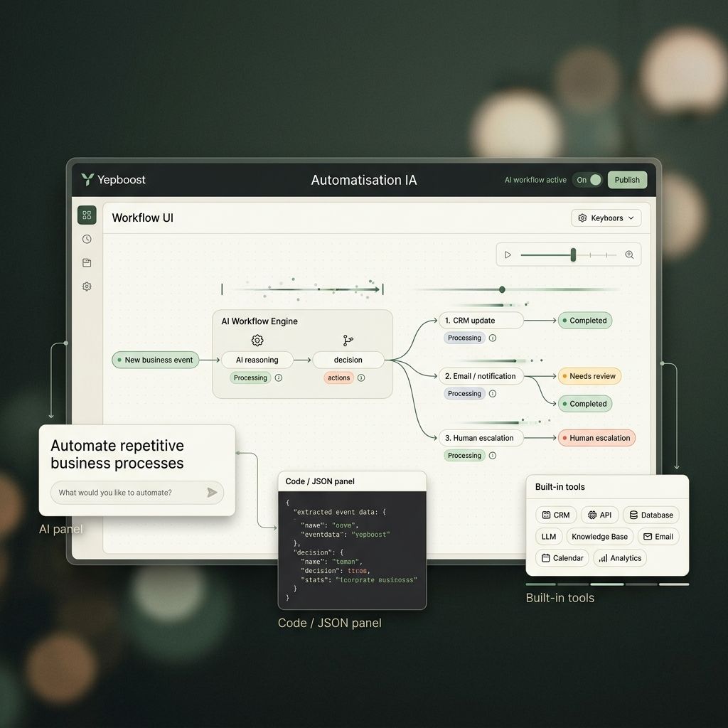Select the Calendar built-in tool
The image size is (728, 728).
pos(562,558)
